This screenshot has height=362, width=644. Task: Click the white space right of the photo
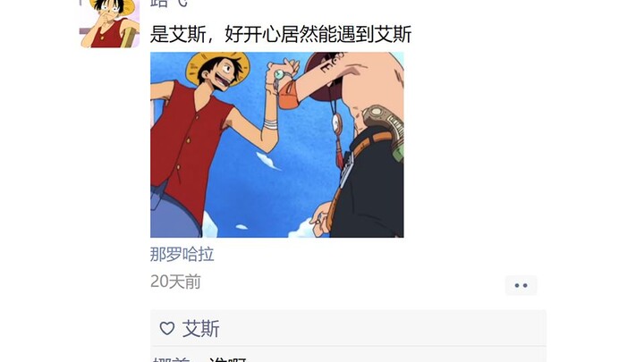point(472,145)
